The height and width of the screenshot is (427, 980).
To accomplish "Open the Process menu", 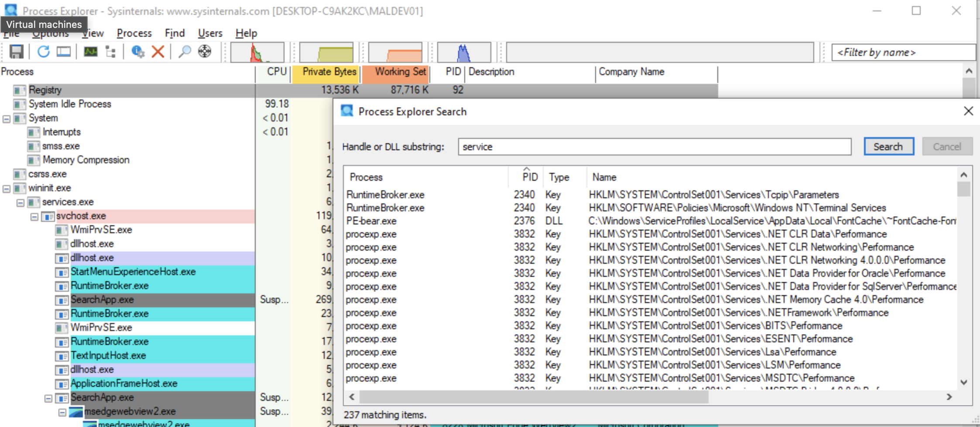I will [x=134, y=33].
